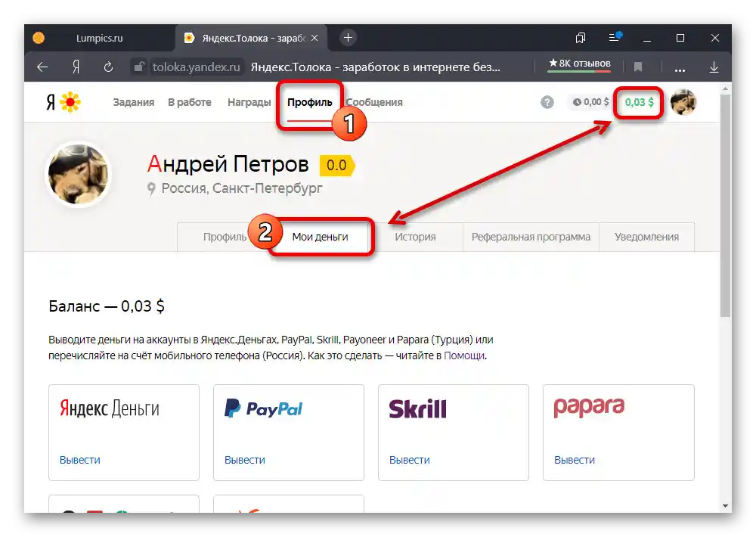Screen dimensions: 756x537
Task: Click the bookmark icon in the address bar
Action: tap(638, 67)
